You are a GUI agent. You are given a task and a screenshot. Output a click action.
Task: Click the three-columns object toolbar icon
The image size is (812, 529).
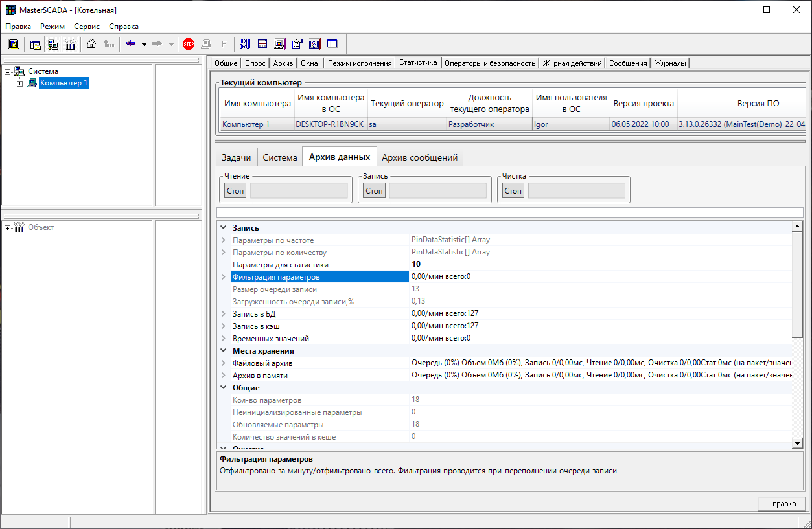71,44
